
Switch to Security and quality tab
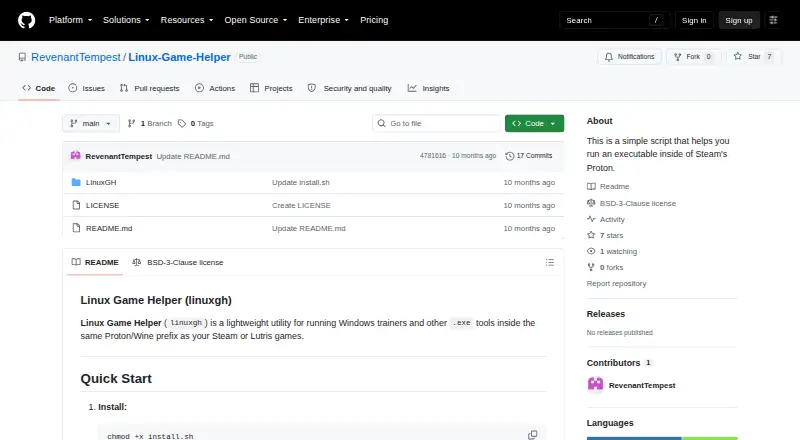coord(349,88)
